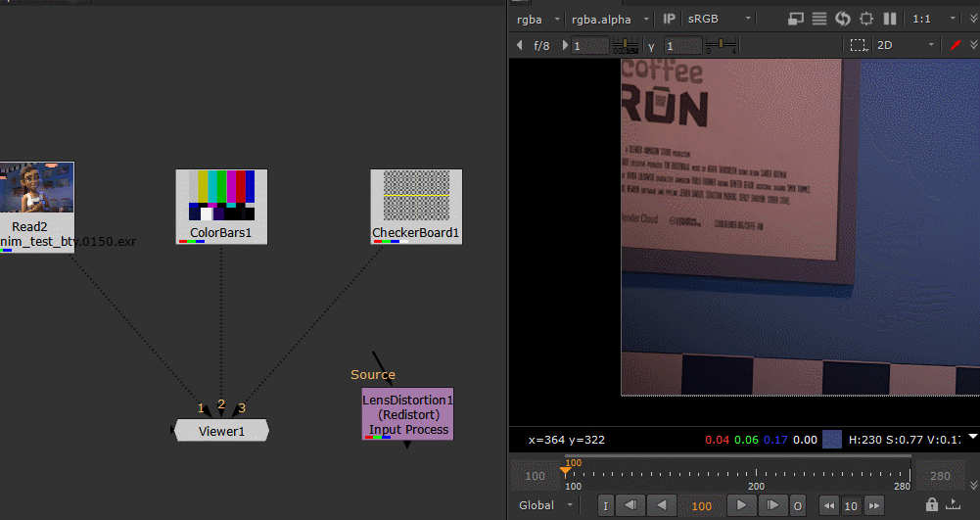This screenshot has width=980, height=520.
Task: Adjust the gamma slider
Action: point(722,45)
